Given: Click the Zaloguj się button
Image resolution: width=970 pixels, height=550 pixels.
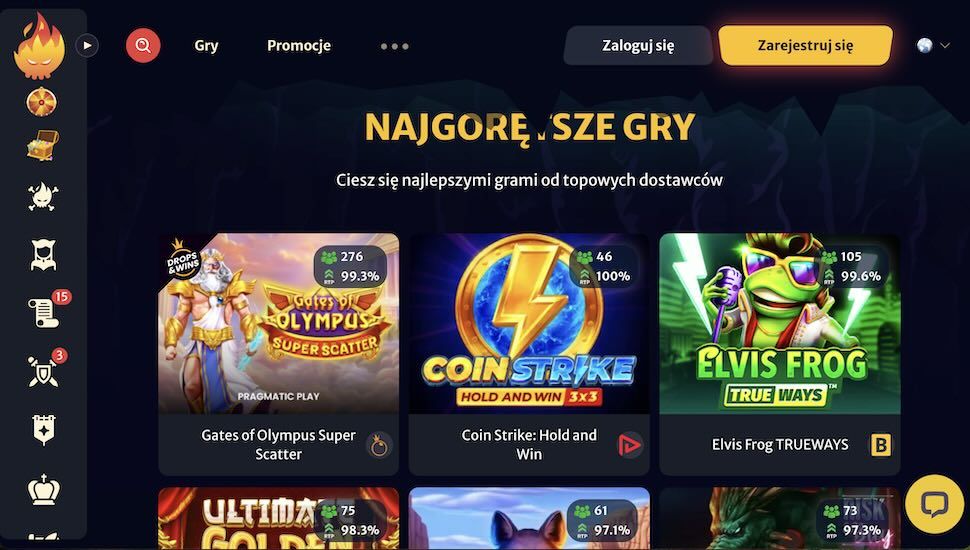Looking at the screenshot, I should [x=638, y=45].
